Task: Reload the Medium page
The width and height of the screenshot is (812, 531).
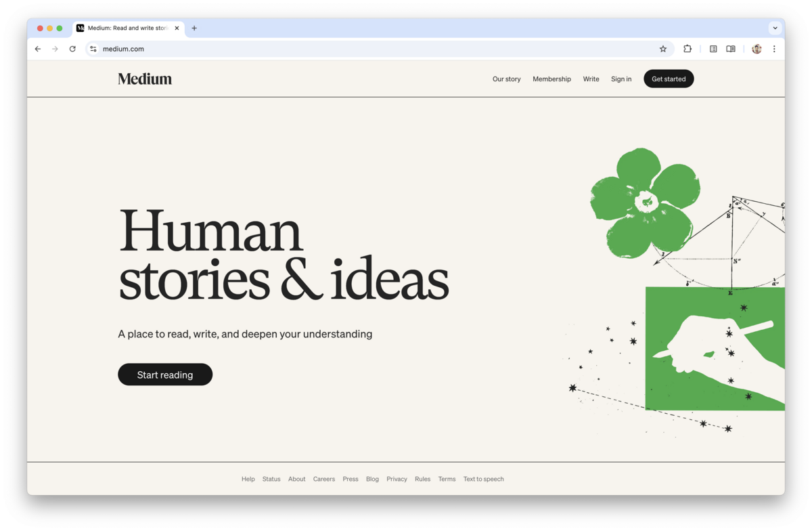Action: [72, 49]
